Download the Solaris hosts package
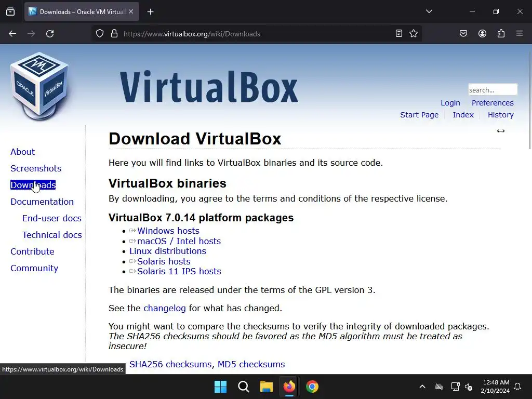This screenshot has height=399, width=532. coord(164,261)
